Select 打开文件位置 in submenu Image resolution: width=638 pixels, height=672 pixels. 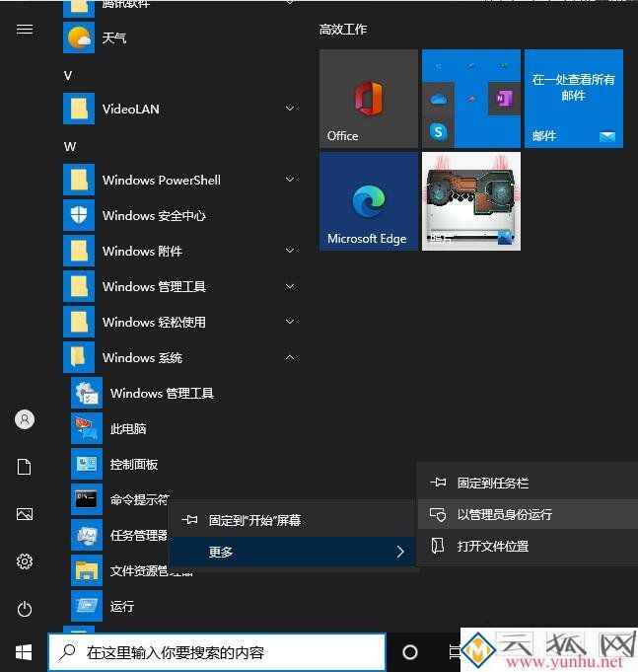click(528, 546)
